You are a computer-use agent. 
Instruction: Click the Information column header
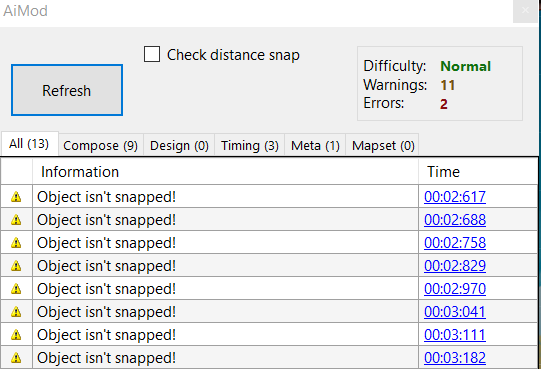pos(225,172)
